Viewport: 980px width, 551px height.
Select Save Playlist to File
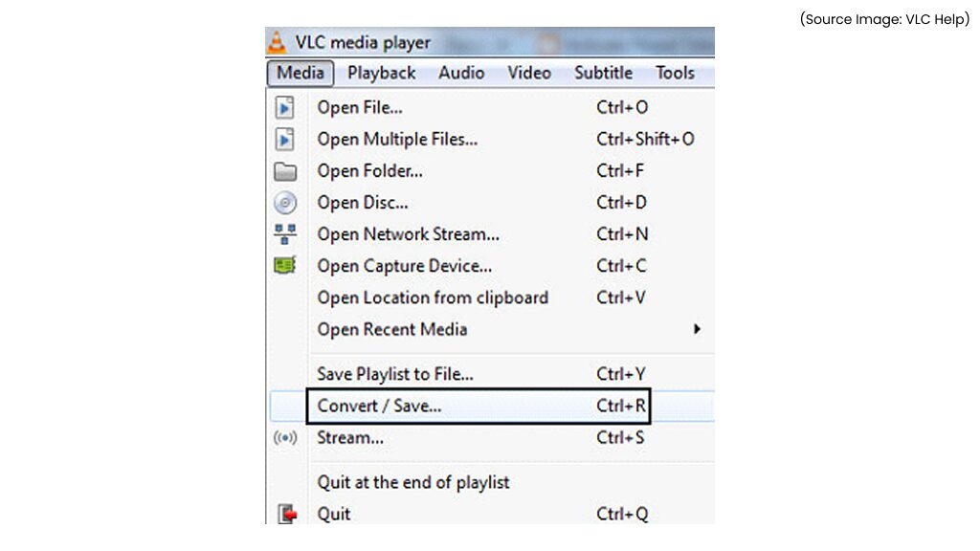393,374
